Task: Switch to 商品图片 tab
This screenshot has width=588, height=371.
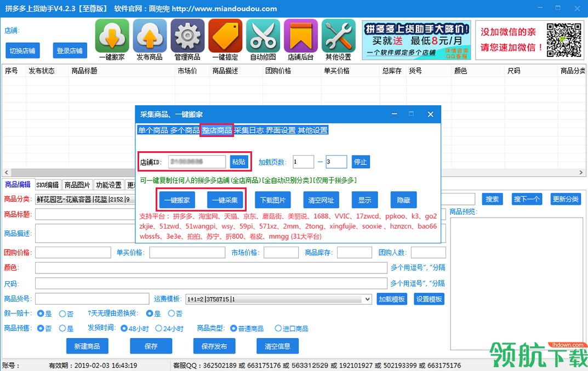Action: (77, 185)
